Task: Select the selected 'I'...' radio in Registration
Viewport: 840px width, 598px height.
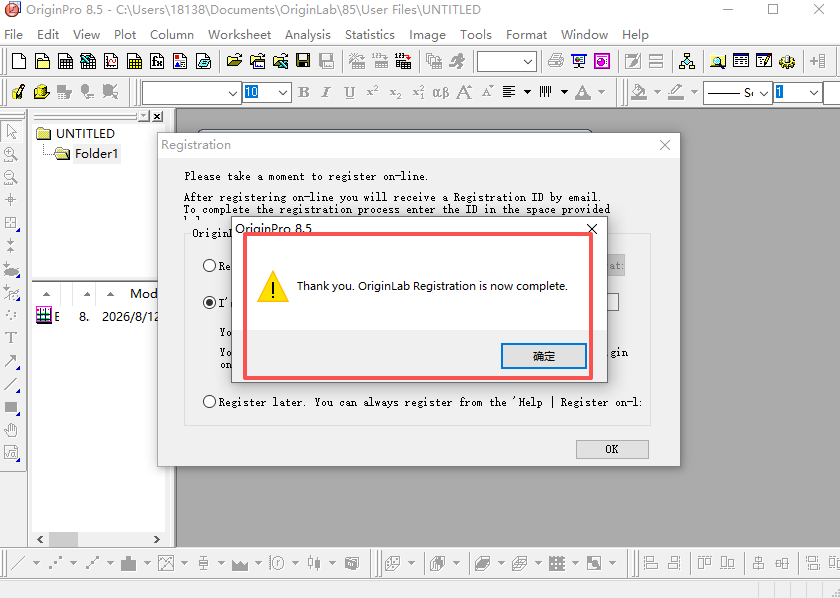Action: point(209,303)
